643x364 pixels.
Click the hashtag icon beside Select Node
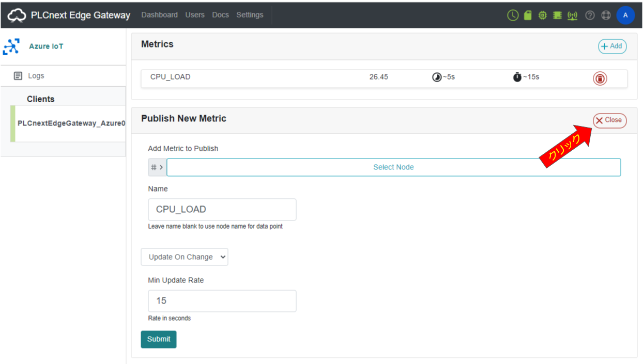point(152,167)
